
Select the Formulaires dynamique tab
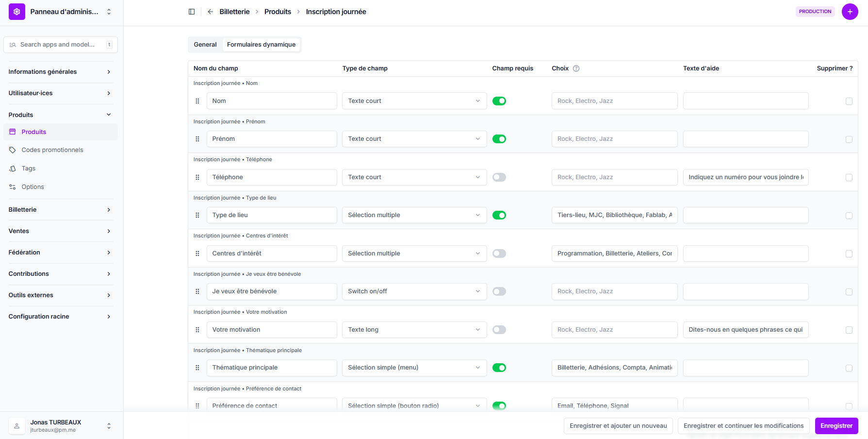click(x=261, y=45)
